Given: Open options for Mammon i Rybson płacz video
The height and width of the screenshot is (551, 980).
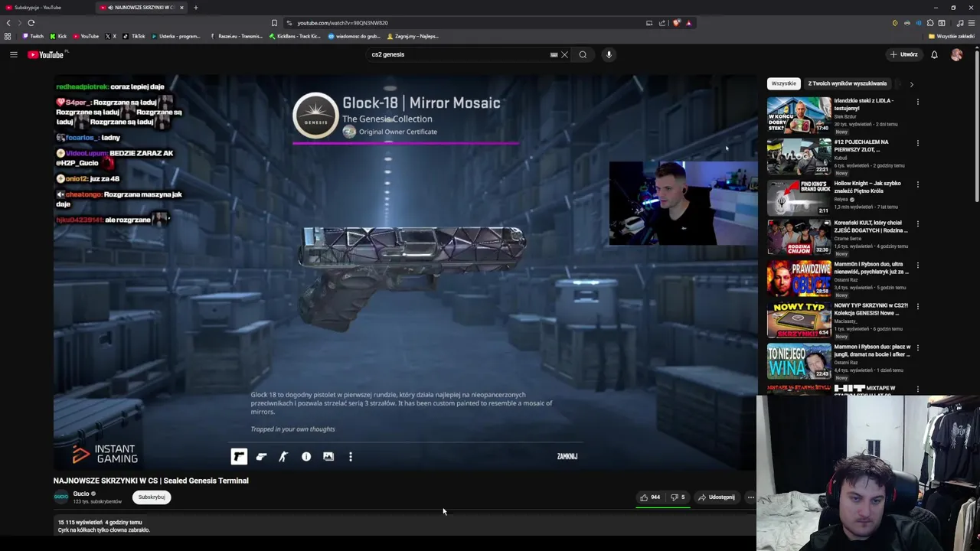Looking at the screenshot, I should 917,347.
